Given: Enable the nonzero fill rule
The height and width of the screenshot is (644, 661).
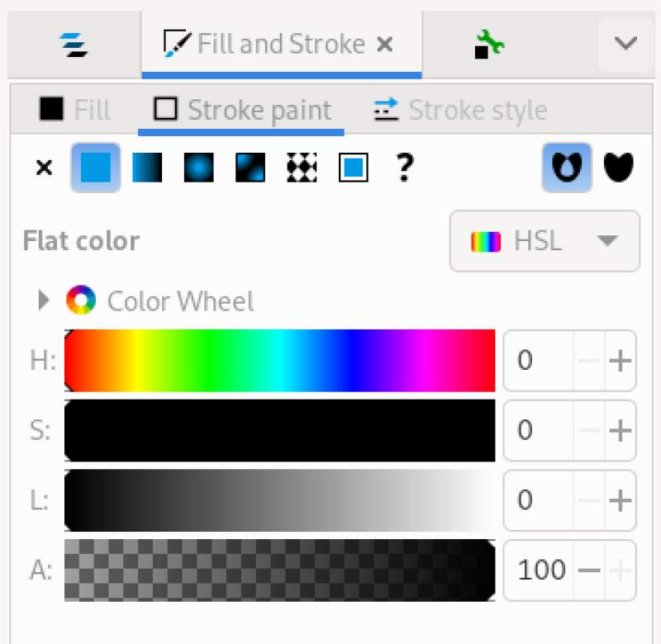Looking at the screenshot, I should [620, 168].
